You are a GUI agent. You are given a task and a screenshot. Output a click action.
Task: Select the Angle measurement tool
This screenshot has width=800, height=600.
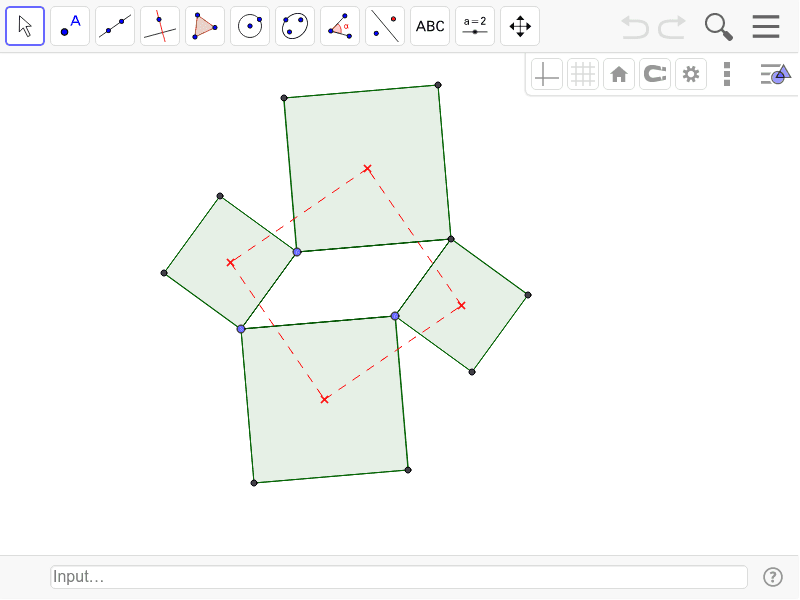[340, 26]
